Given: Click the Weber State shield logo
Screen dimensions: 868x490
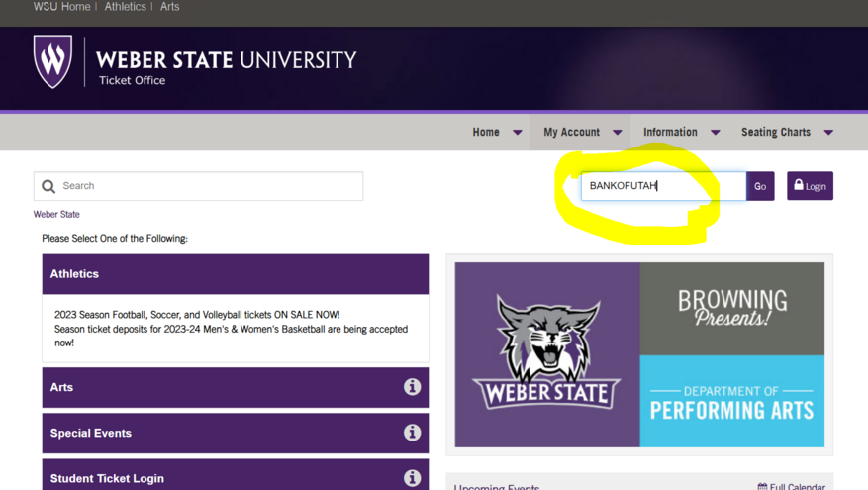Looking at the screenshot, I should [x=52, y=61].
